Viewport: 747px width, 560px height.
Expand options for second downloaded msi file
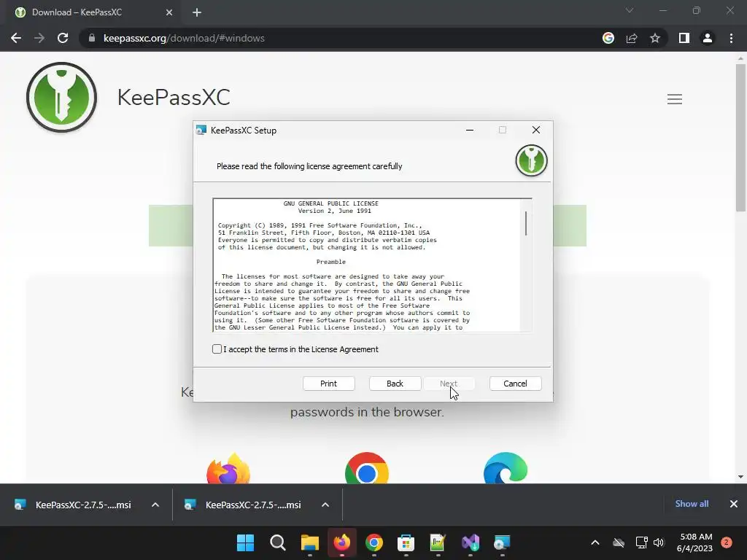(325, 505)
